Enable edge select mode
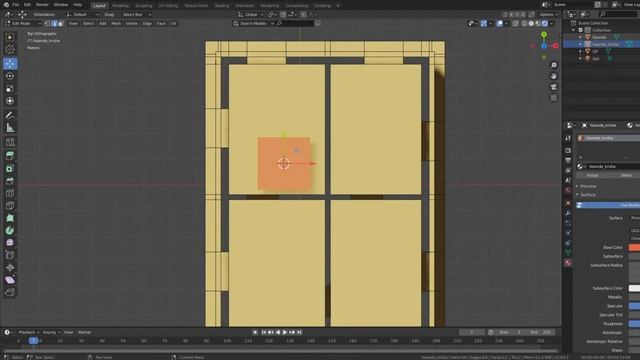The width and height of the screenshot is (640, 360). coord(54,24)
